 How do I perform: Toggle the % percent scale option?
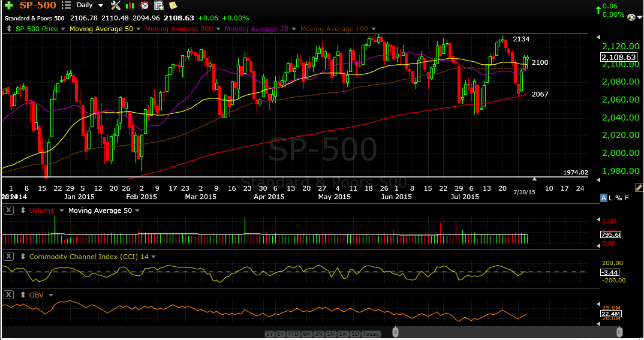619,198
